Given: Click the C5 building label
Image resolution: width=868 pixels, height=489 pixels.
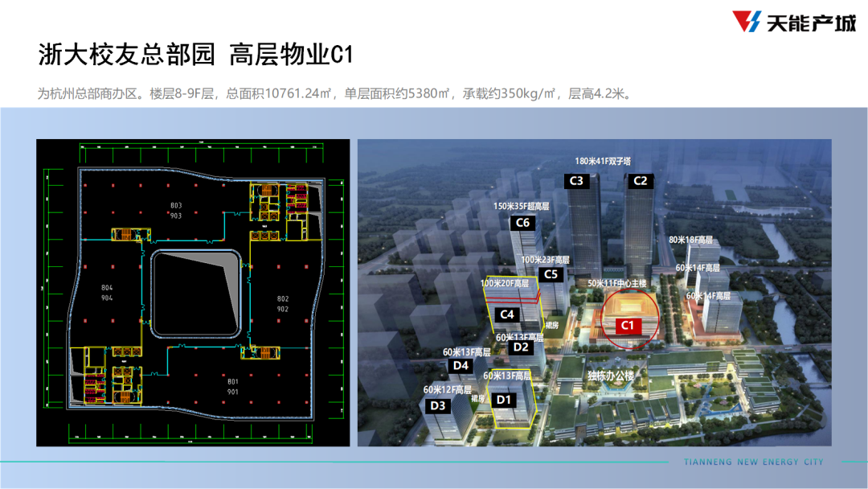Looking at the screenshot, I should (x=551, y=274).
